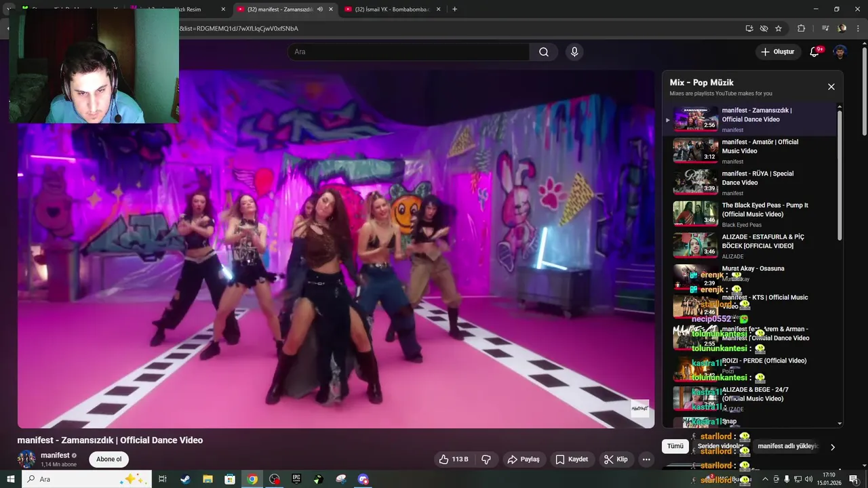This screenshot has height=488, width=868.
Task: Switch to the İsmail YK - Bombabomba tab
Action: click(392, 9)
